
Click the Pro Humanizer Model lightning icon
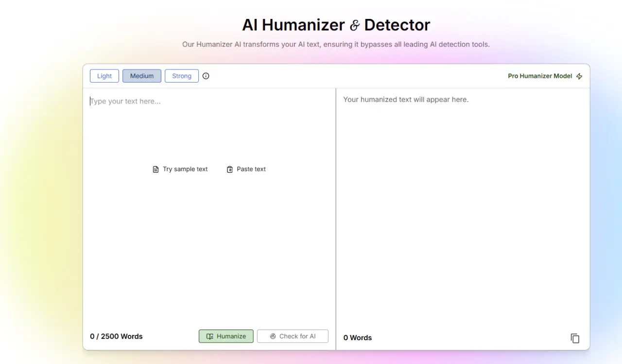(579, 76)
